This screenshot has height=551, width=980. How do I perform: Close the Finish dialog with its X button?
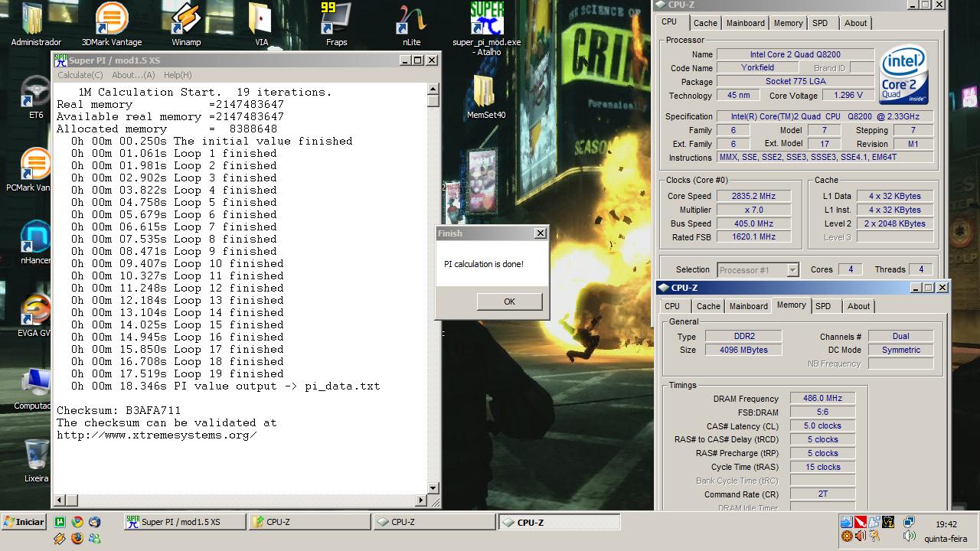click(540, 233)
